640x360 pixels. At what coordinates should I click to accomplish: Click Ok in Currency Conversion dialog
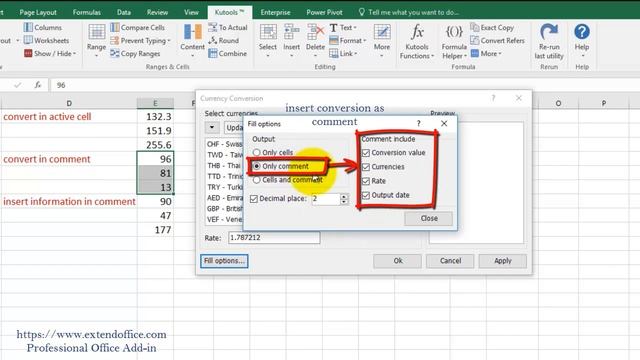click(x=398, y=261)
